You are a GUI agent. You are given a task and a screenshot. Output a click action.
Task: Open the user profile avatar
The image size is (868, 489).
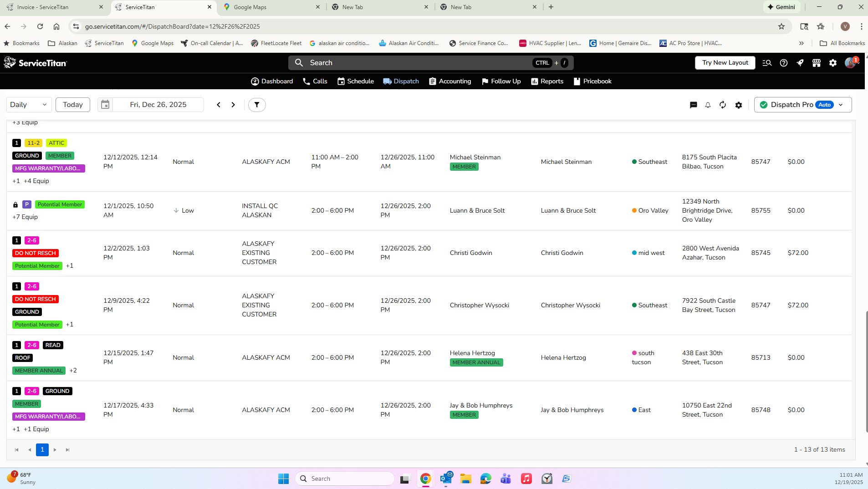point(850,63)
